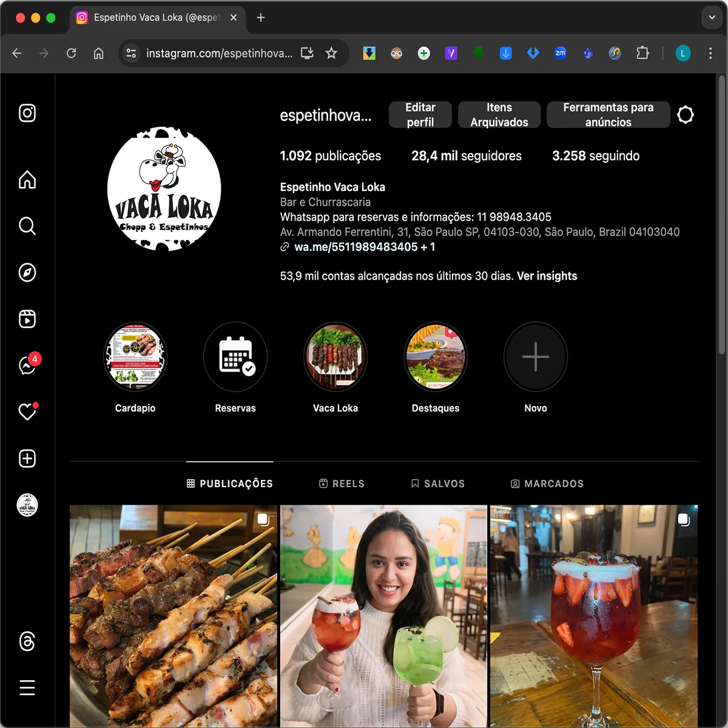Image resolution: width=728 pixels, height=728 pixels.
Task: Click the Ver insights link
Action: [547, 276]
